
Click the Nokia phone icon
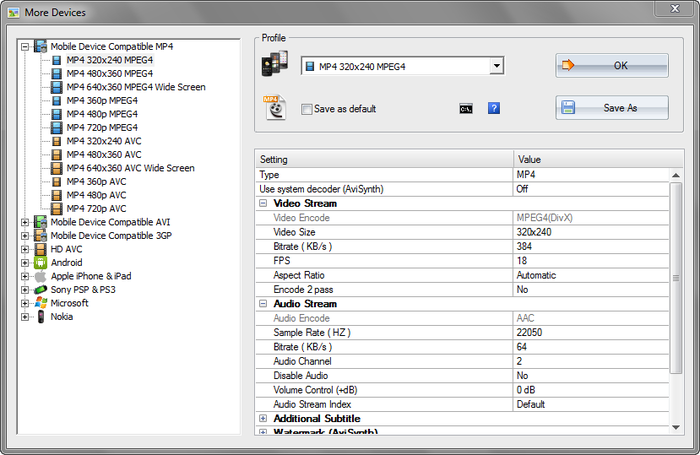[40, 316]
